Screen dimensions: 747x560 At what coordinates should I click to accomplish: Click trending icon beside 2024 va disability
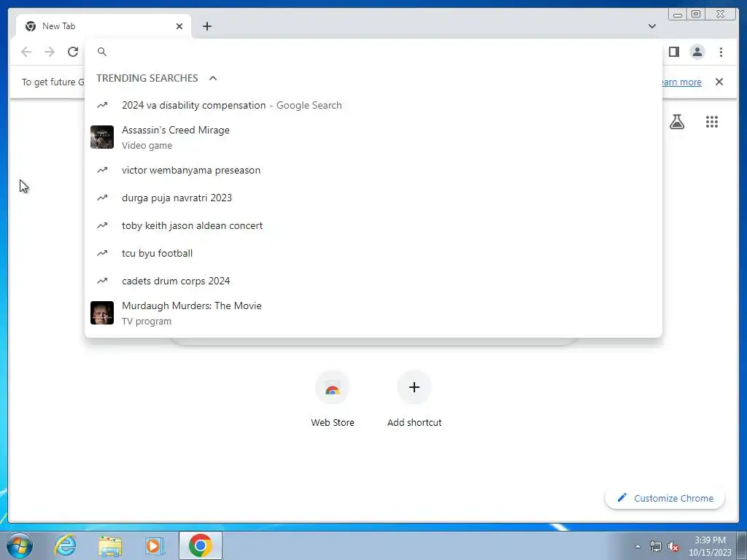tap(102, 105)
